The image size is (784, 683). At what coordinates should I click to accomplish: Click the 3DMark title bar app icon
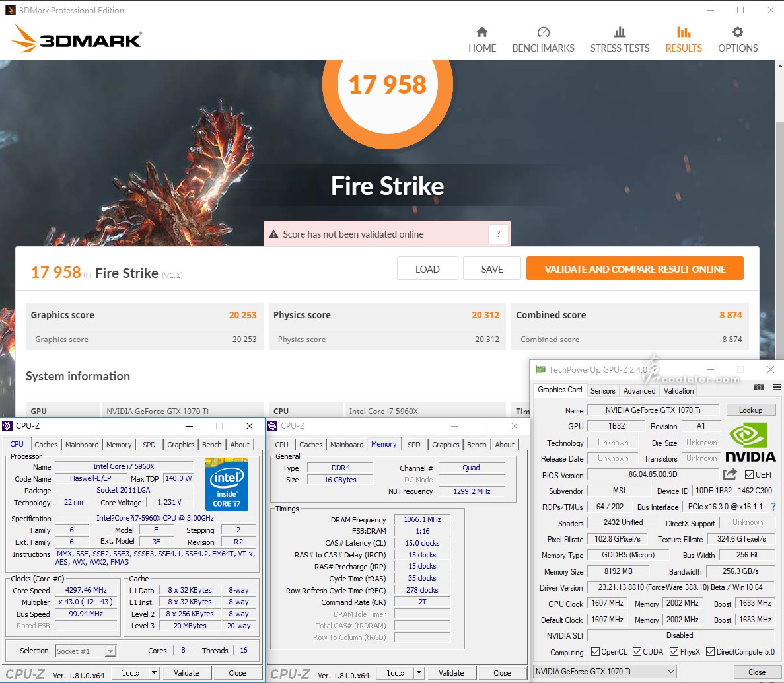click(x=10, y=10)
